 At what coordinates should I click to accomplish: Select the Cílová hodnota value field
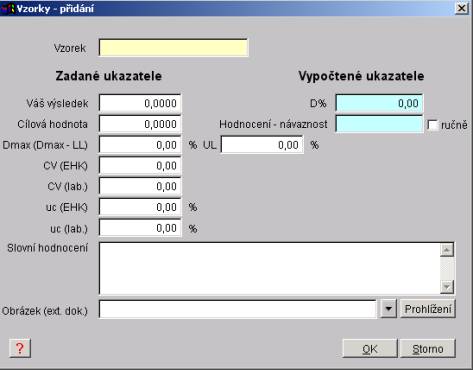(140, 124)
